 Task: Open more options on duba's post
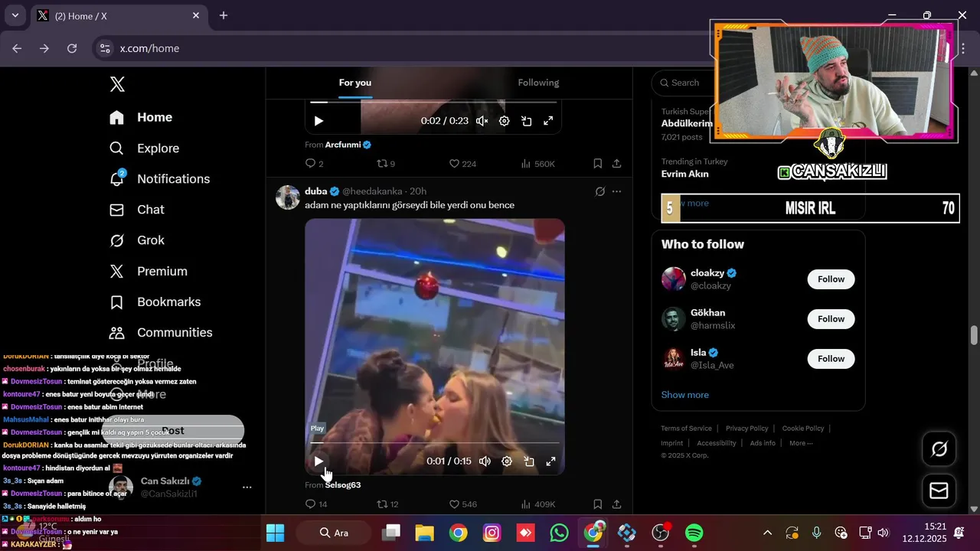click(x=617, y=191)
